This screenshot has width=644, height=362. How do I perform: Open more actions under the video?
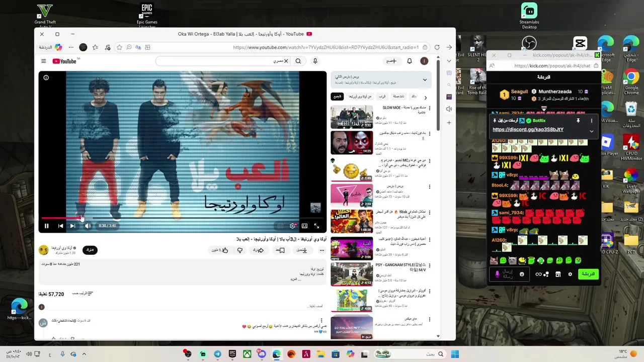tap(322, 250)
